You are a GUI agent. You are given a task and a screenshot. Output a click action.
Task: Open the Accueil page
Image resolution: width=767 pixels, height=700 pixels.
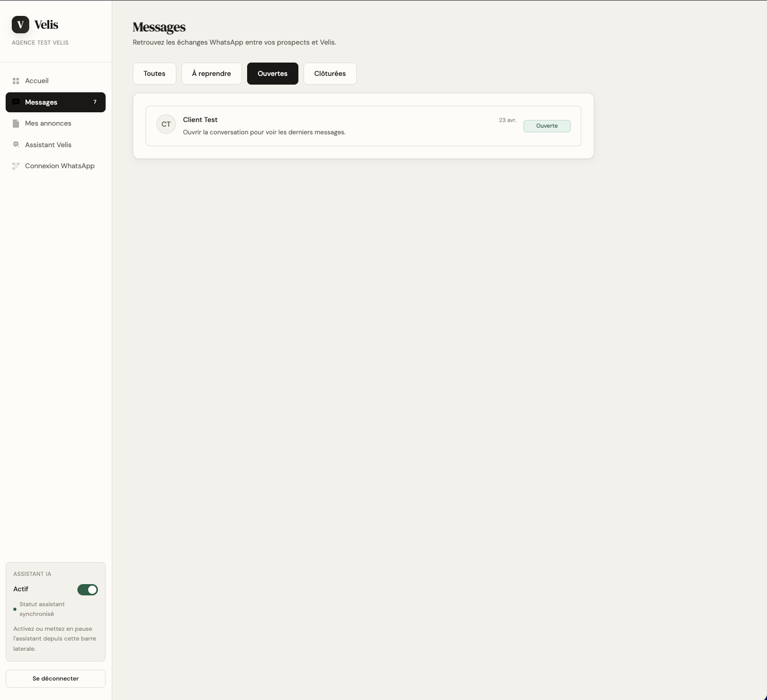[x=55, y=81]
